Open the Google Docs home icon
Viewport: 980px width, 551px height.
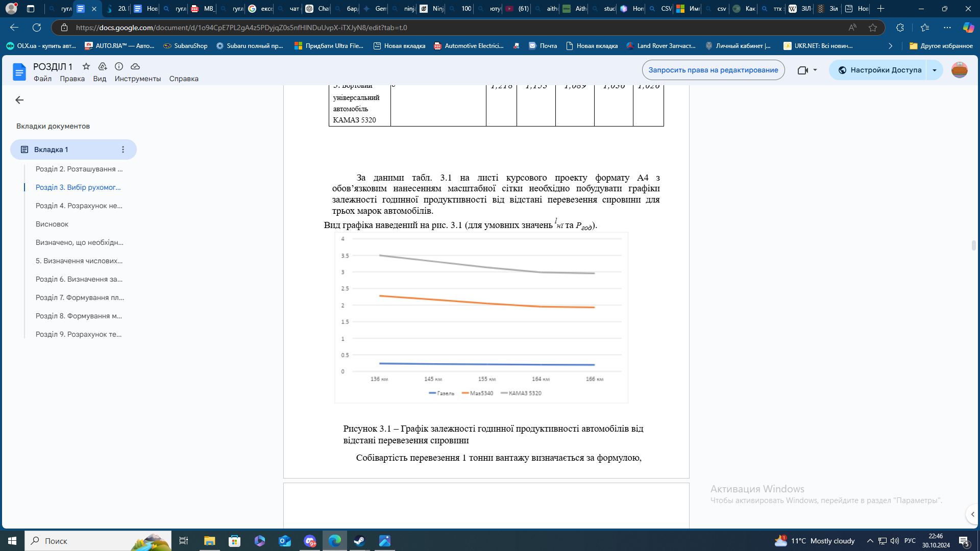[x=19, y=72]
